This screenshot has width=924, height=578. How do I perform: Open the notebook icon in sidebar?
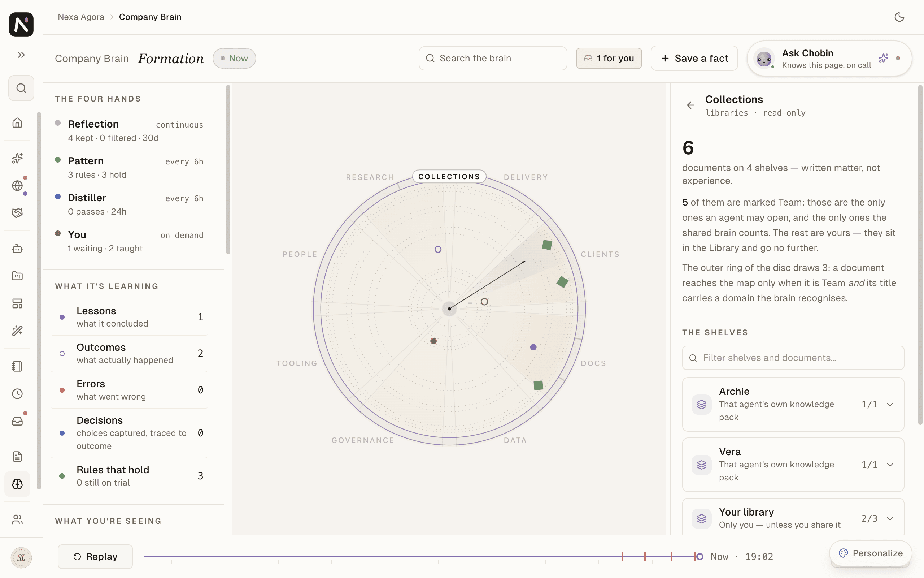(17, 366)
